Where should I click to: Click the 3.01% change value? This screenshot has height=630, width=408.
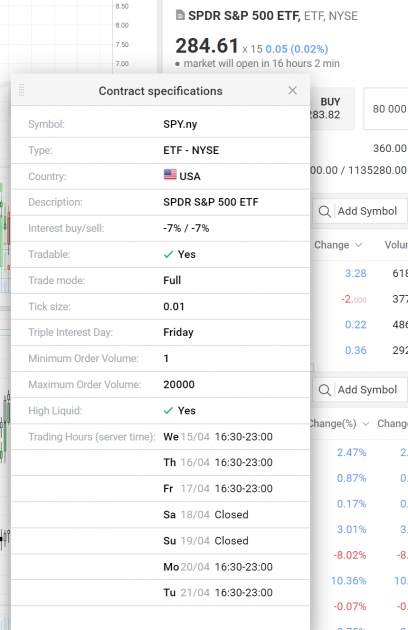351,530
